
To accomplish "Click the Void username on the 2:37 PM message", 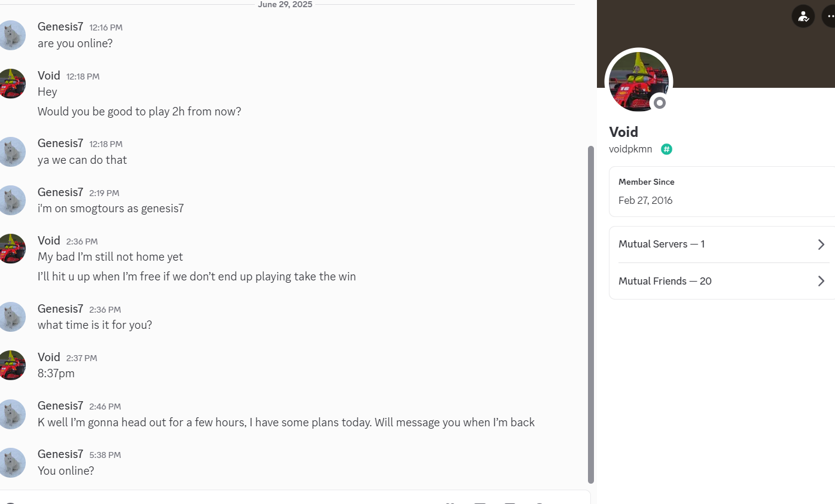I will point(49,357).
